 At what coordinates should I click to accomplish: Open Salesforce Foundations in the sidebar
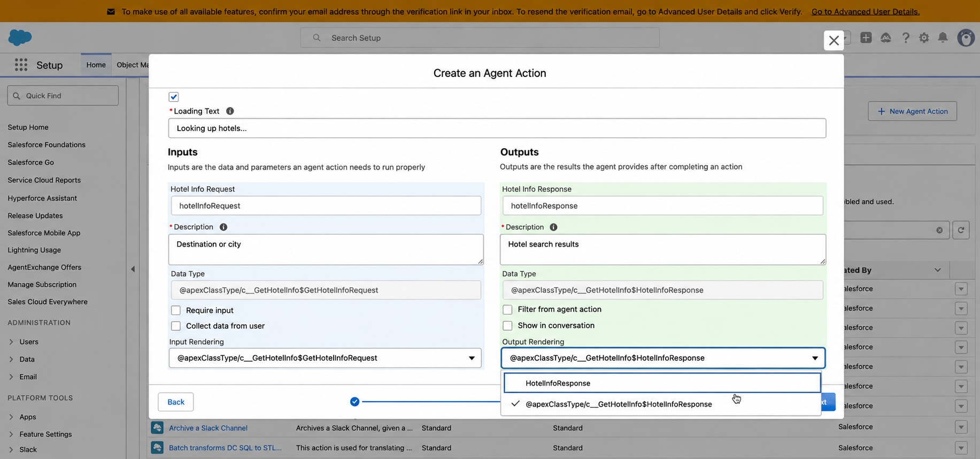click(47, 144)
